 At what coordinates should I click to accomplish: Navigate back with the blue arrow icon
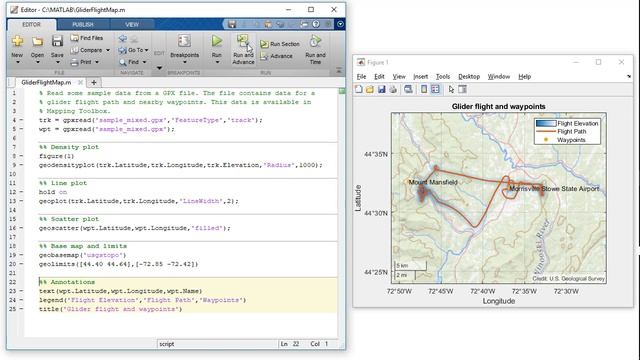[x=122, y=39]
